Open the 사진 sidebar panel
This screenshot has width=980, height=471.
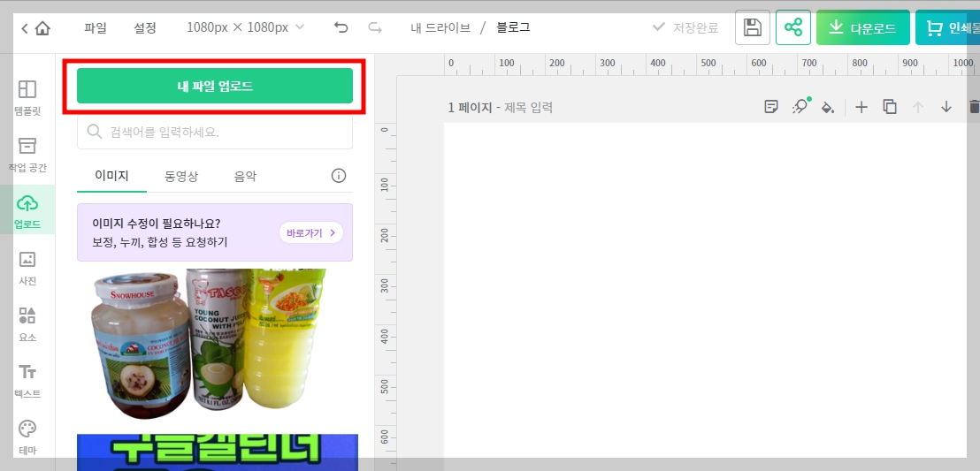[x=27, y=268]
